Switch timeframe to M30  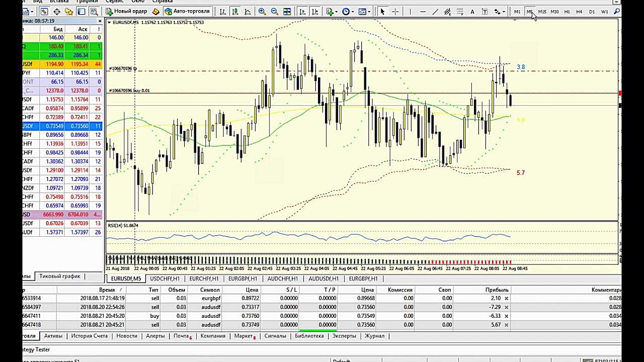(x=554, y=12)
